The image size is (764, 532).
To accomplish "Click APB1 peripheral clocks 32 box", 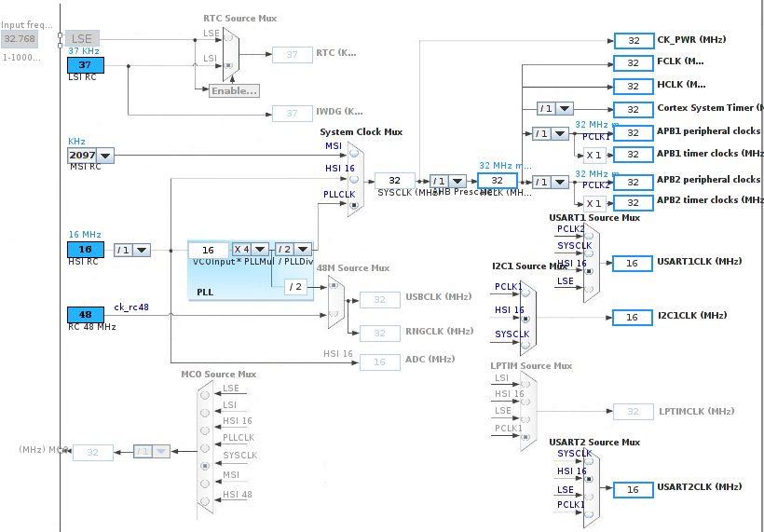I will click(x=634, y=133).
